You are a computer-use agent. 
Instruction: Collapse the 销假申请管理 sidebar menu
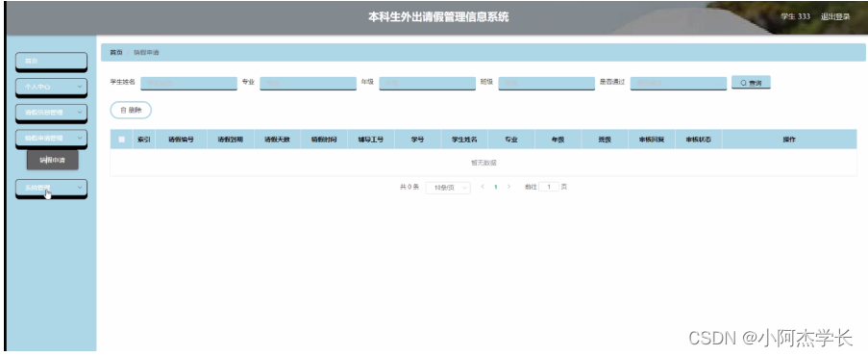click(51, 139)
